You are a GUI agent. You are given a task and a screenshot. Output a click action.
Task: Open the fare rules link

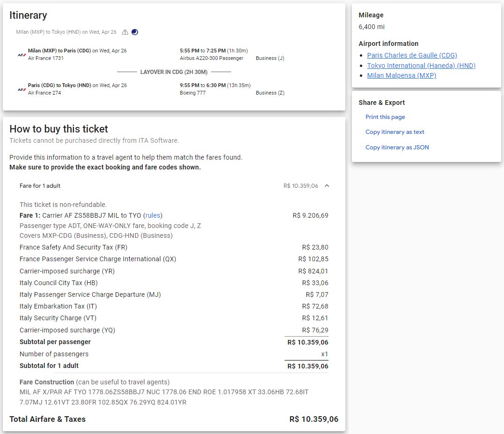[153, 215]
